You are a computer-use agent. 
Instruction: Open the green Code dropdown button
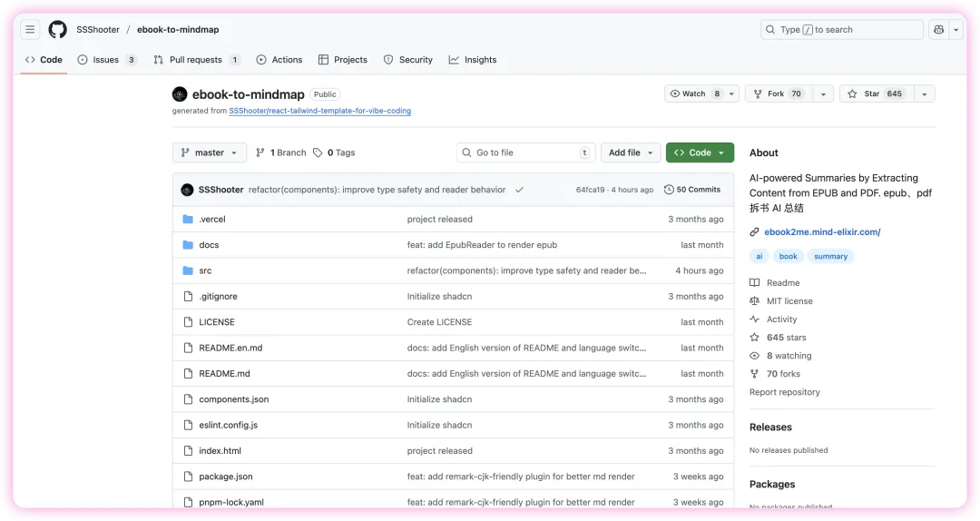[700, 152]
